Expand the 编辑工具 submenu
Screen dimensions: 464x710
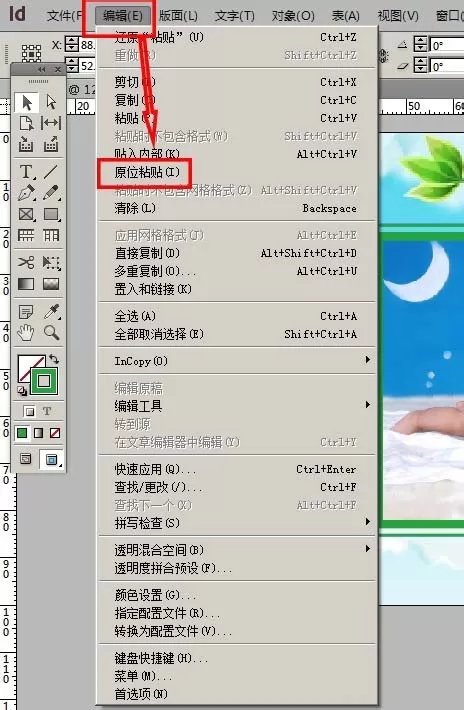pos(237,406)
